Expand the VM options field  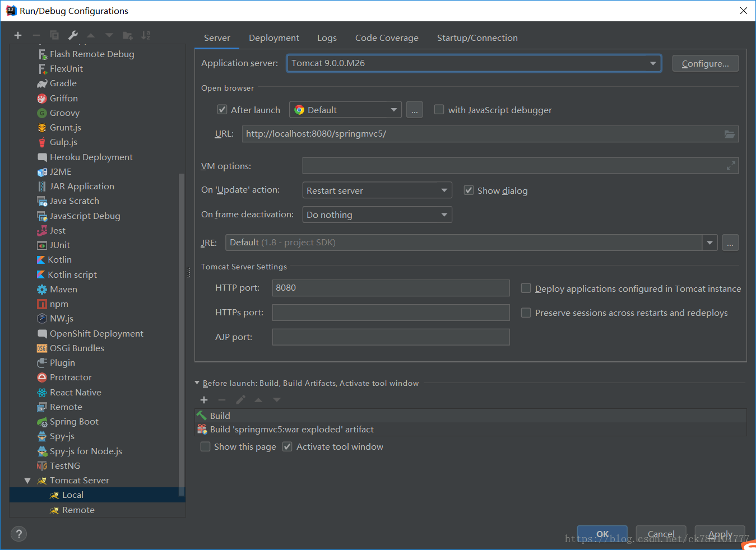[731, 166]
